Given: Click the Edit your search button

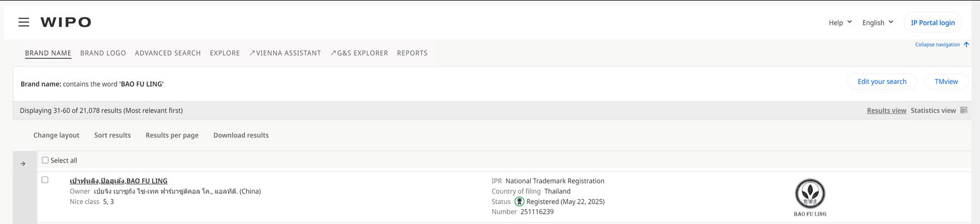Looking at the screenshot, I should pos(882,82).
